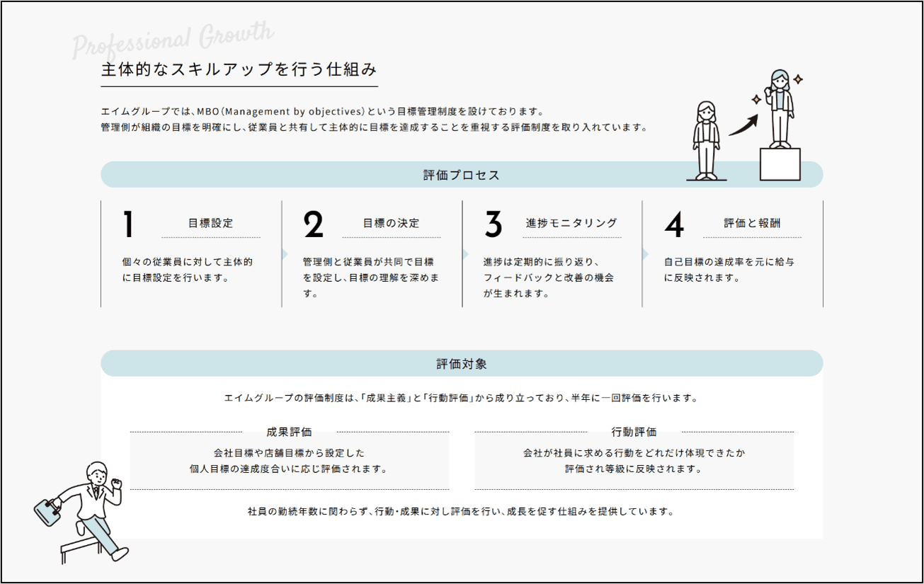Click the 成果評価 label

coord(289,432)
